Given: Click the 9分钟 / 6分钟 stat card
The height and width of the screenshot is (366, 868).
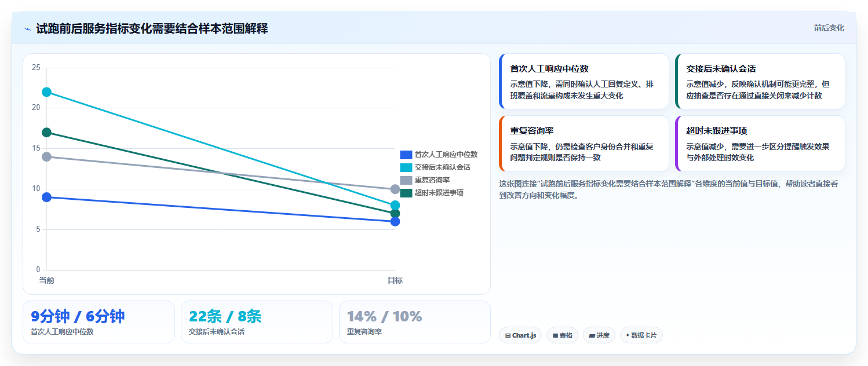Looking at the screenshot, I should click(x=99, y=322).
